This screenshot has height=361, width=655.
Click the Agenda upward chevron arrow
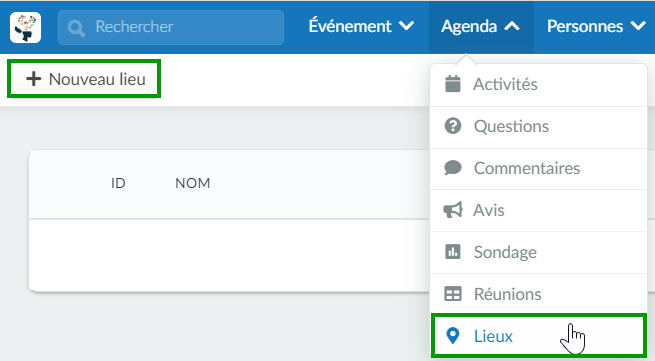coord(512,26)
